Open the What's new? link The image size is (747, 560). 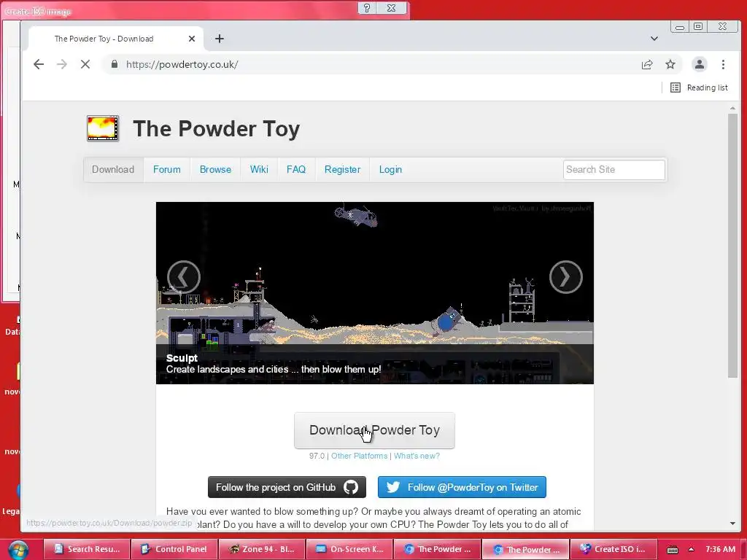click(417, 456)
